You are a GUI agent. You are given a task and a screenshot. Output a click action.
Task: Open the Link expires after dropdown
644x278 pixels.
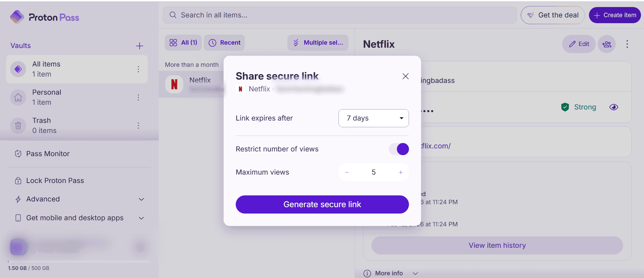tap(373, 118)
